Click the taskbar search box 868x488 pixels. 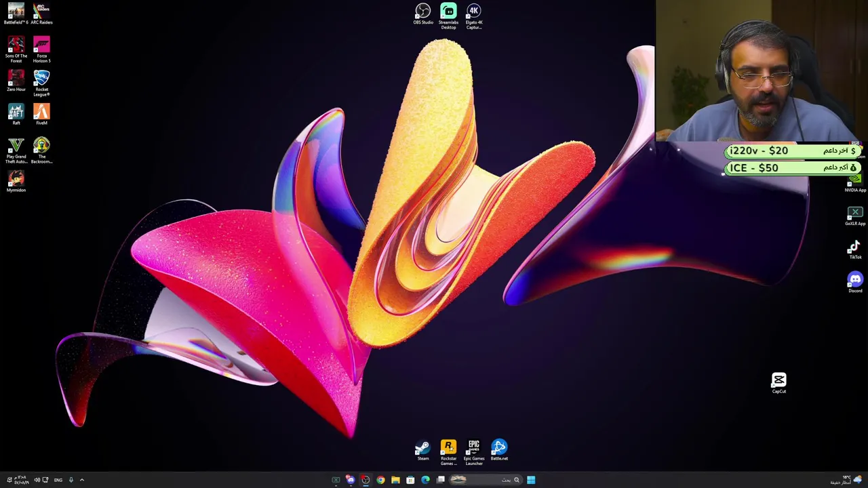click(486, 480)
